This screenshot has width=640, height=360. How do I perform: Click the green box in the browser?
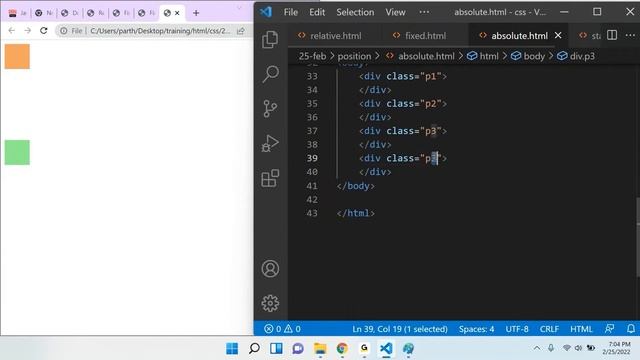coord(17,152)
